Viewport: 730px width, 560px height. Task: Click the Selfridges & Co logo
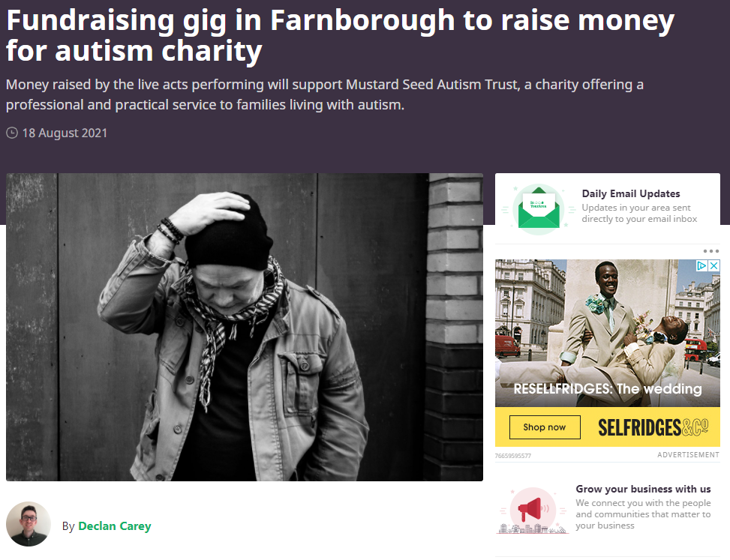coord(653,427)
